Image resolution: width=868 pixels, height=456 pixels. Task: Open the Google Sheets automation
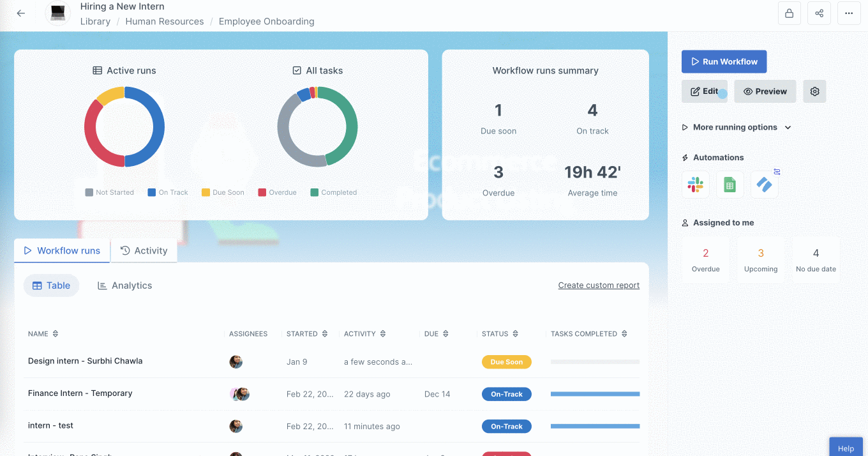[730, 185]
